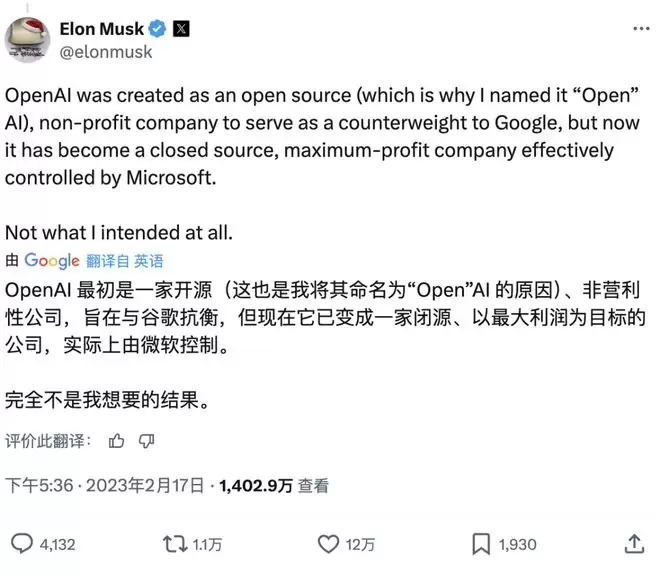This screenshot has width=660, height=575.
Task: Open the 下午5:36 timestamp link
Action: (38, 486)
